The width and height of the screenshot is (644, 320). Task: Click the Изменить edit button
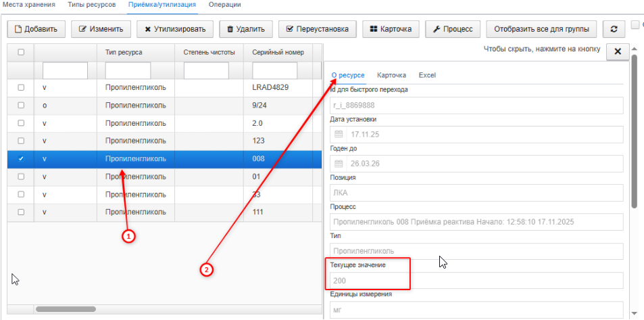[101, 29]
